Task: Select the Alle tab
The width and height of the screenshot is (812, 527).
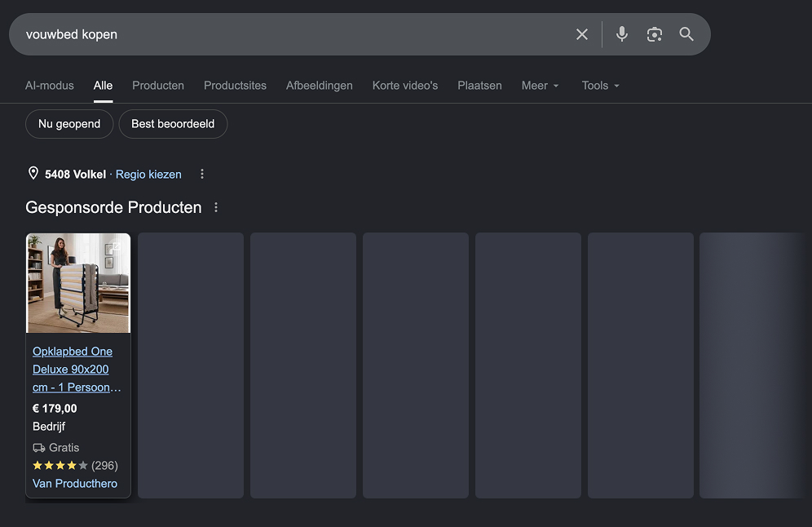Action: tap(103, 86)
